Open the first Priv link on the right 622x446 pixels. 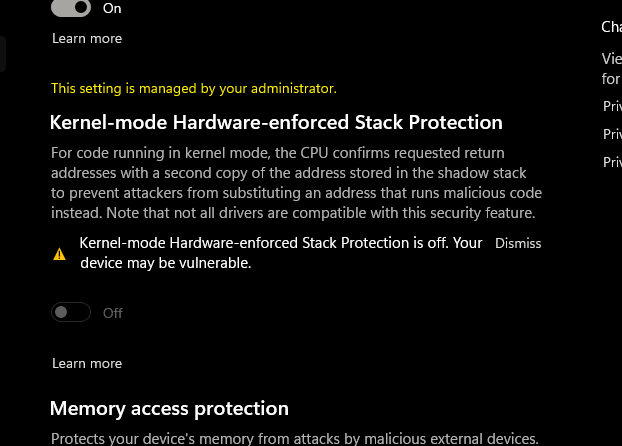point(612,106)
